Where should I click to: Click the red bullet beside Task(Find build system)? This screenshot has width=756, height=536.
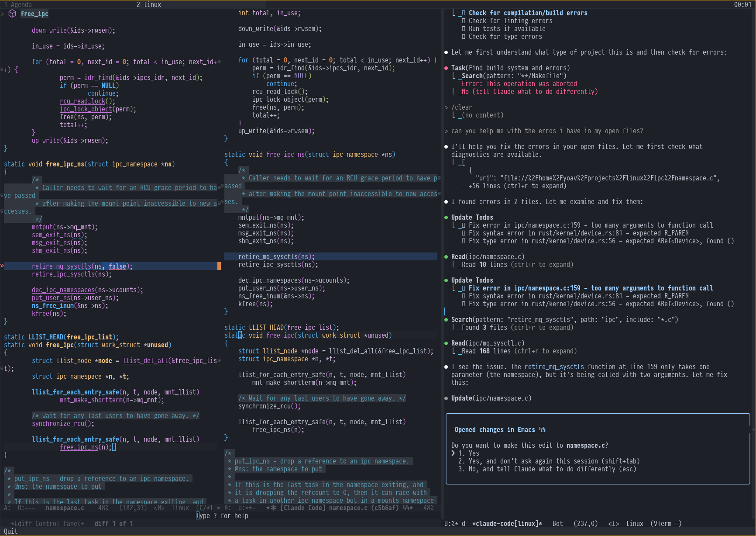point(446,68)
